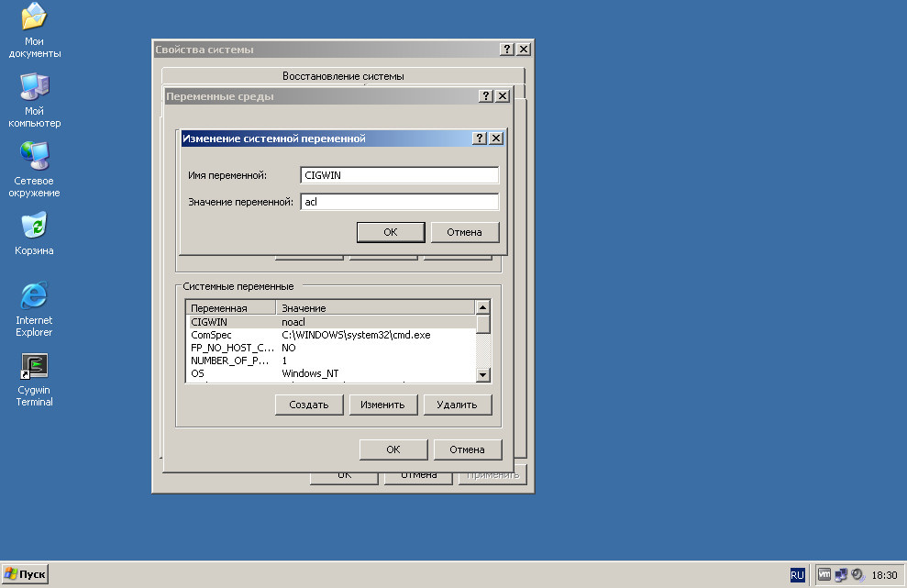
Task: Click the Изменить button under system variables
Action: (383, 405)
